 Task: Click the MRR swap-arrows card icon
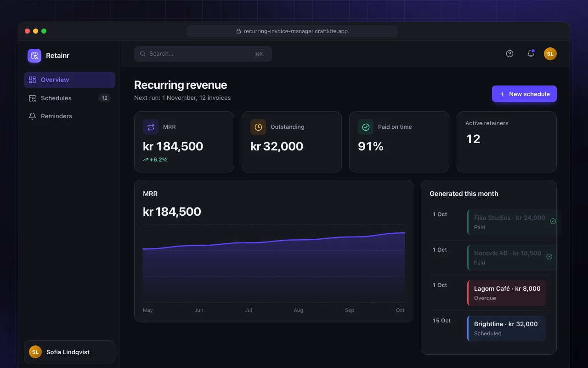(151, 127)
